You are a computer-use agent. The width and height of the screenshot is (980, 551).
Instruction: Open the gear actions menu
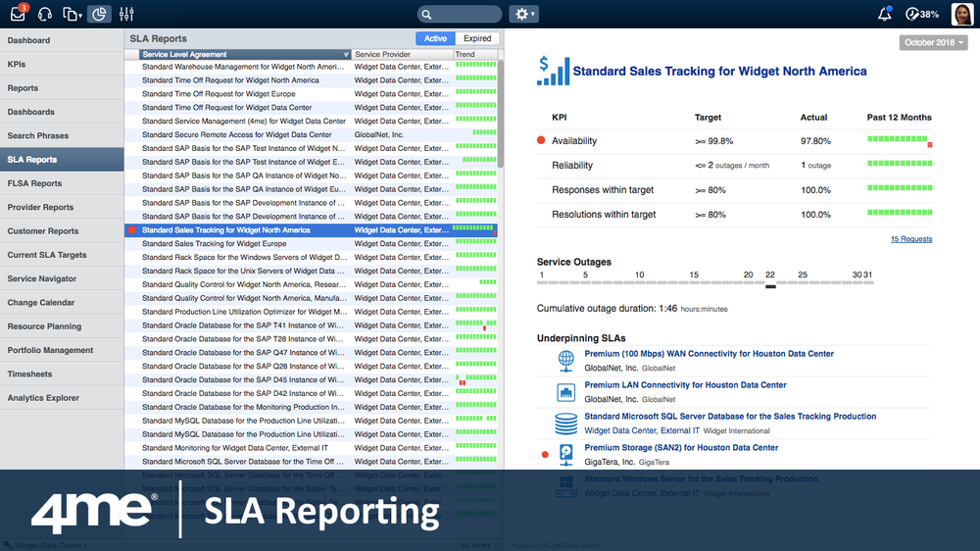click(523, 14)
